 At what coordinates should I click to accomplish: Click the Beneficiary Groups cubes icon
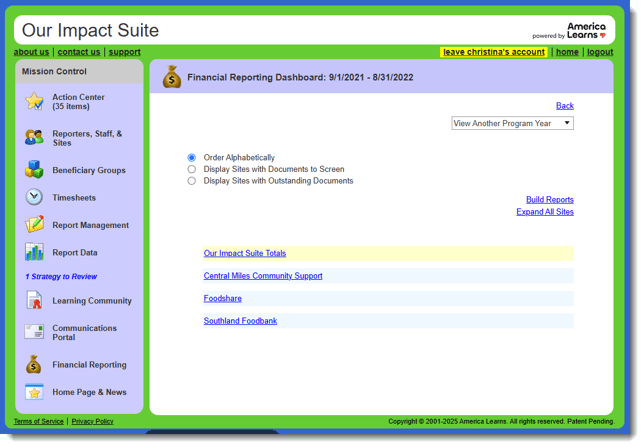click(34, 170)
